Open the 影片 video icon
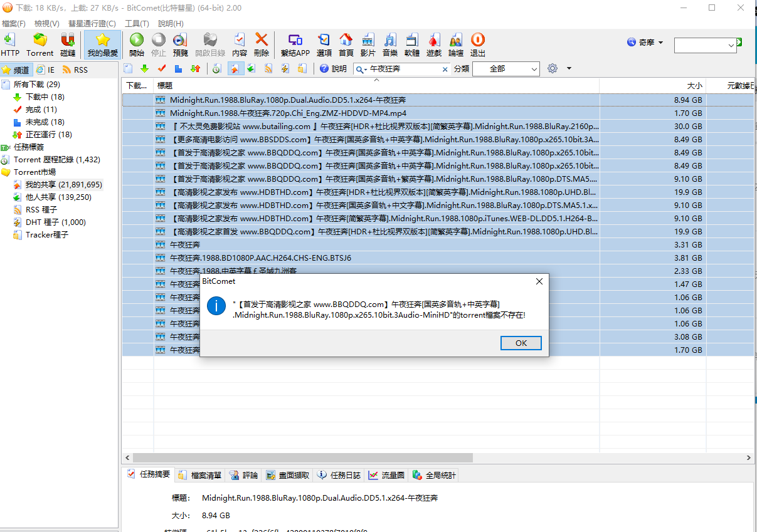The image size is (757, 532). pos(368,45)
